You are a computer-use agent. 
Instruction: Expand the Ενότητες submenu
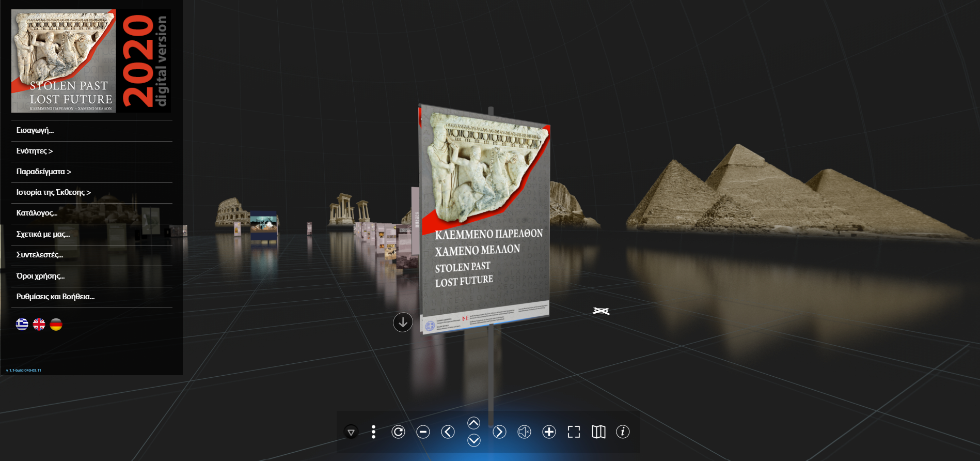pos(35,151)
